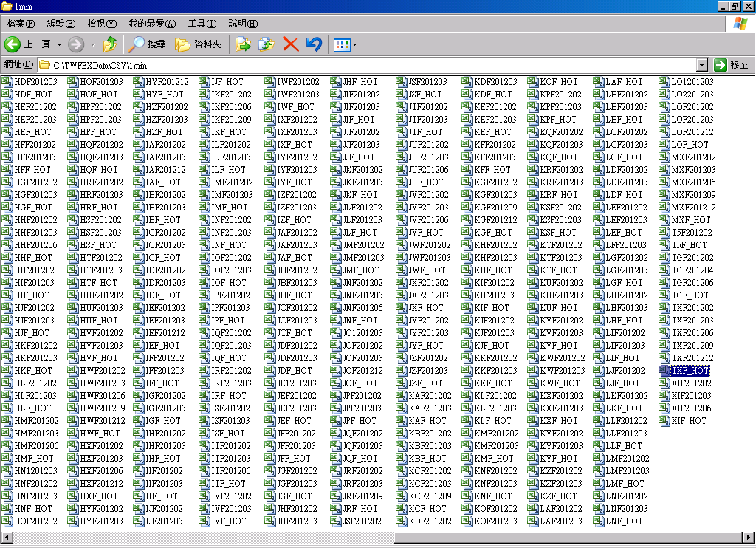Select the KOF_HOT file icon
The height and width of the screenshot is (548, 756).
click(x=533, y=81)
